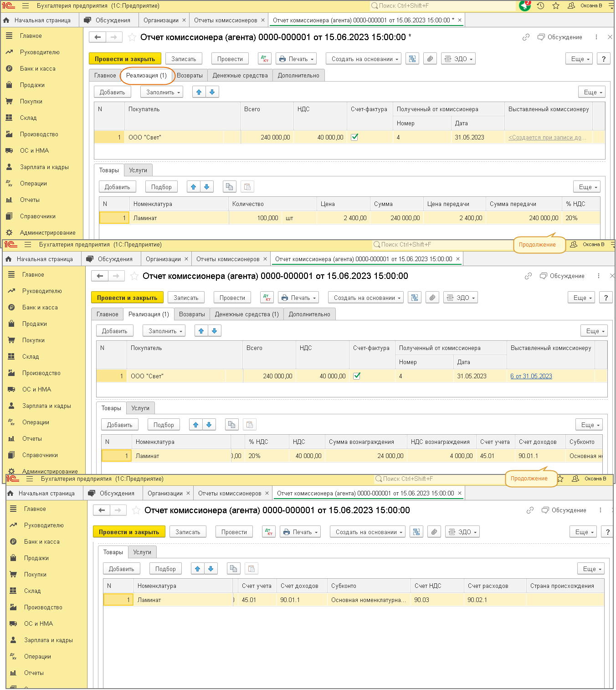This screenshot has width=616, height=690.
Task: Go back with the left arrow in the middle window
Action: (100, 276)
